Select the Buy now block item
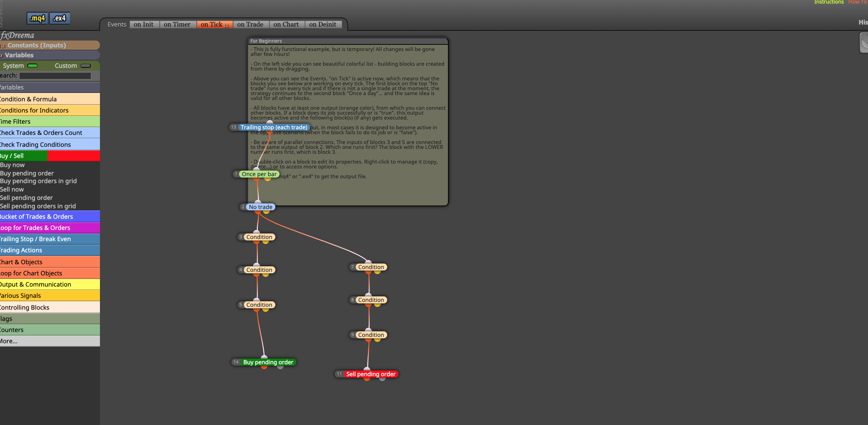Image resolution: width=868 pixels, height=425 pixels. [12, 165]
